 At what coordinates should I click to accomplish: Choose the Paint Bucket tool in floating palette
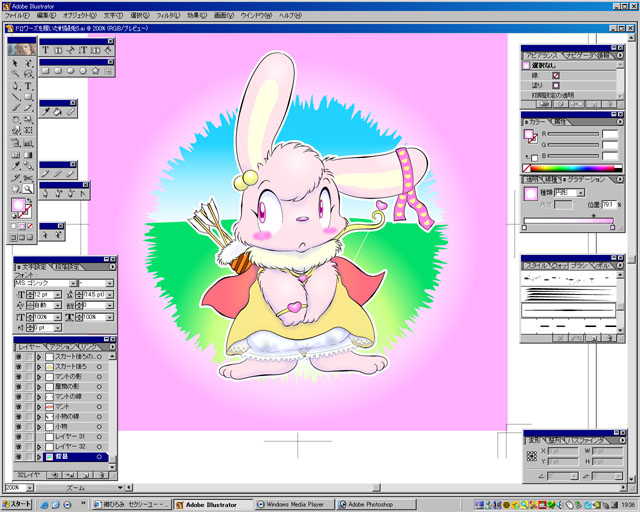(x=58, y=111)
